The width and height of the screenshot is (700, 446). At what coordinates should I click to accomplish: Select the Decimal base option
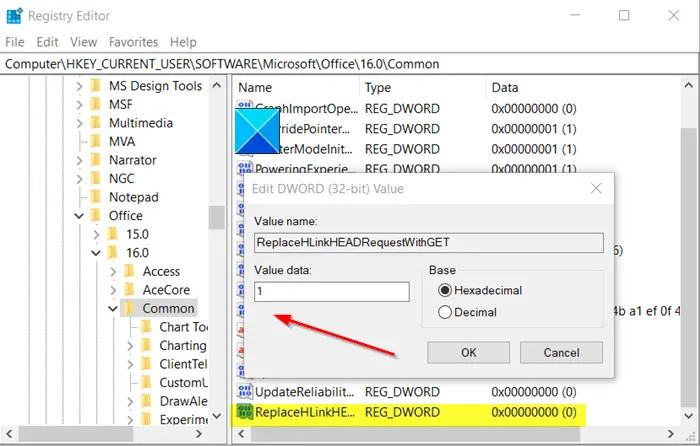click(445, 312)
